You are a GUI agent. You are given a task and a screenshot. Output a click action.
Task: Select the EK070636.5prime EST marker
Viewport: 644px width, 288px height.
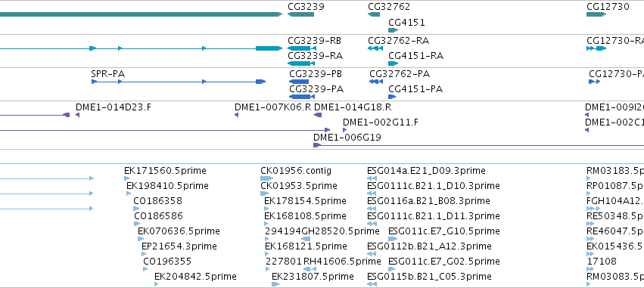(x=141, y=239)
